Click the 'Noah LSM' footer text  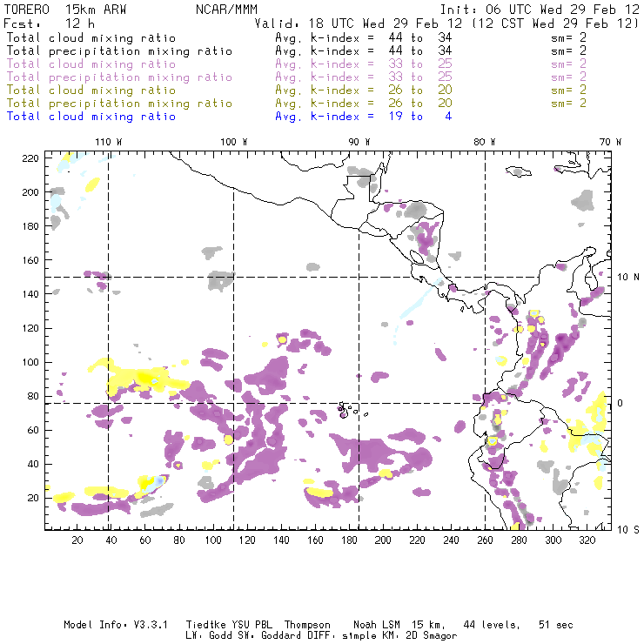377,625
